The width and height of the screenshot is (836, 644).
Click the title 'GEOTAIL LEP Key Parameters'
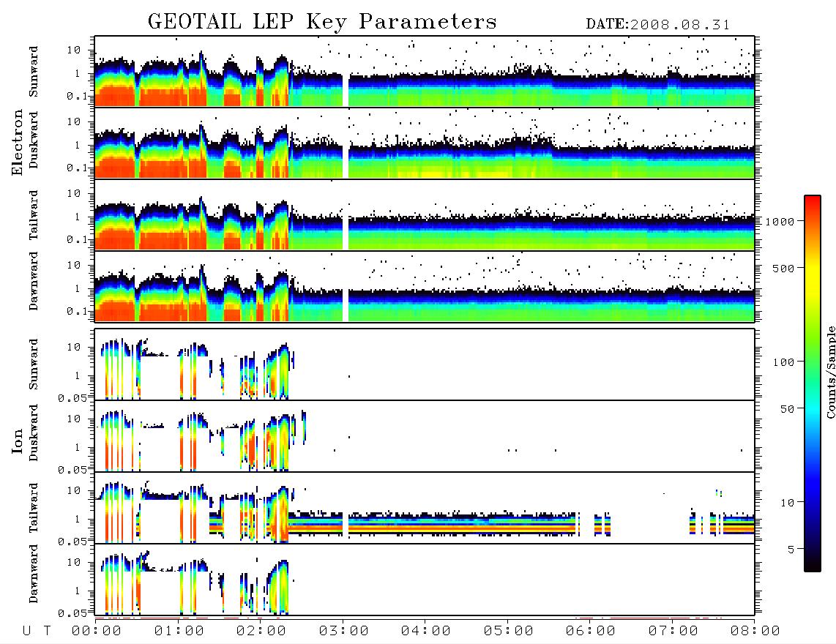322,22
